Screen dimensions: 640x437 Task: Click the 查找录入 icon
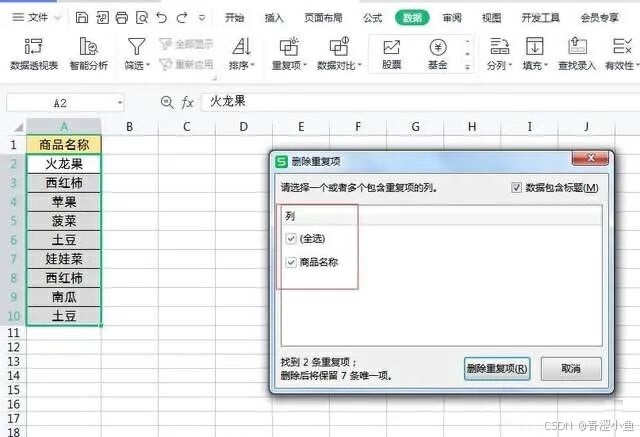click(x=577, y=46)
